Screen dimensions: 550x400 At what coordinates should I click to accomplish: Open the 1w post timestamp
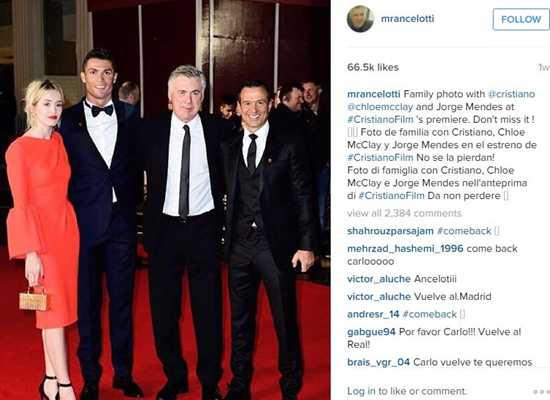[544, 67]
